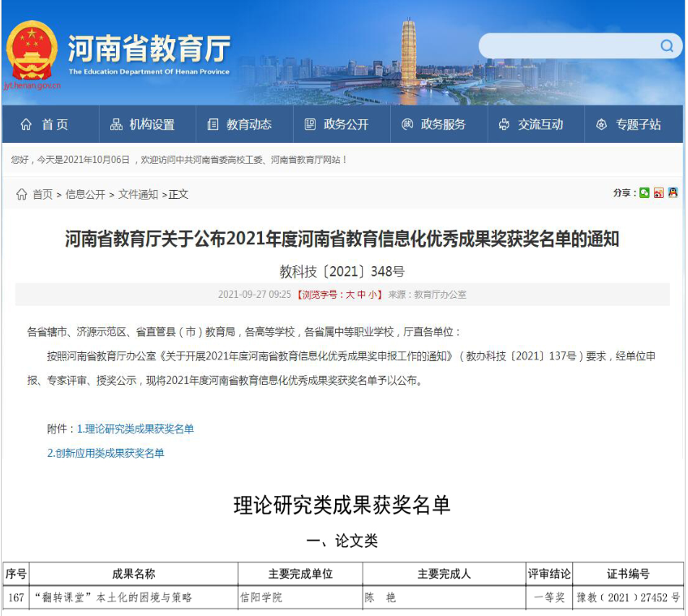
Task: Click the newspaper icon beside 政务公开
Action: click(x=310, y=125)
